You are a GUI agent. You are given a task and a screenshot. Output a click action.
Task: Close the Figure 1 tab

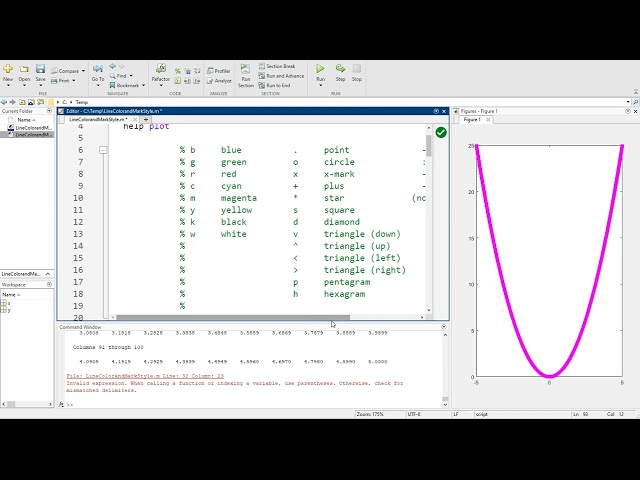click(488, 120)
